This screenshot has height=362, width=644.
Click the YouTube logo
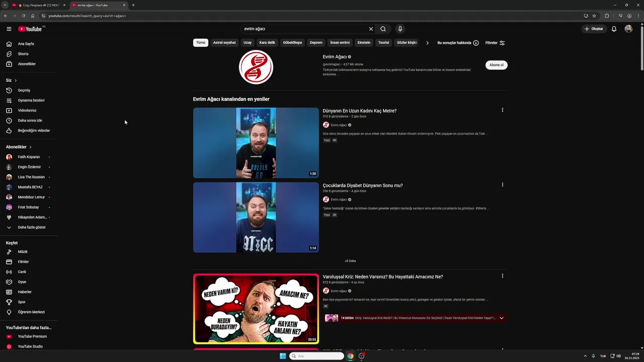click(30, 29)
